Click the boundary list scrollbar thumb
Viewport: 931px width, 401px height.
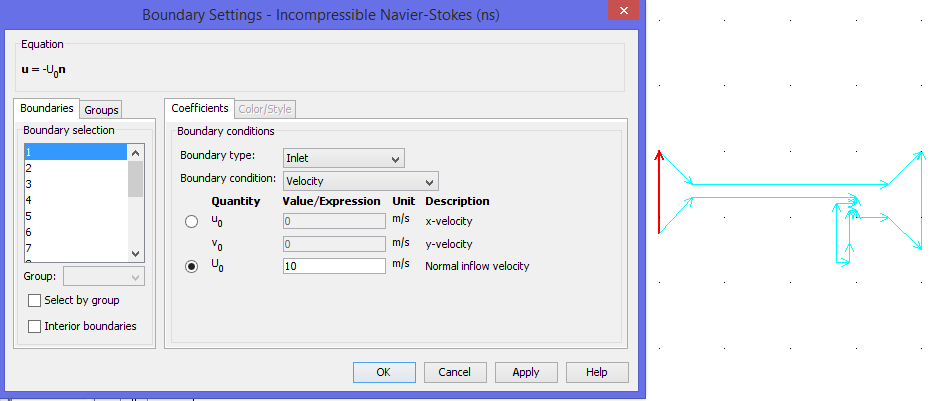pyautogui.click(x=135, y=178)
